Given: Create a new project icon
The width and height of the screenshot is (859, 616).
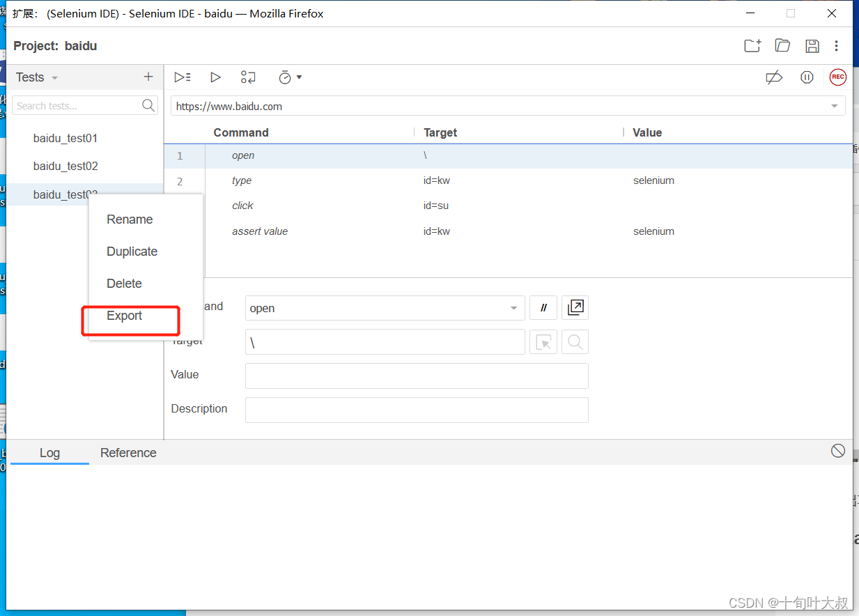Looking at the screenshot, I should (752, 46).
